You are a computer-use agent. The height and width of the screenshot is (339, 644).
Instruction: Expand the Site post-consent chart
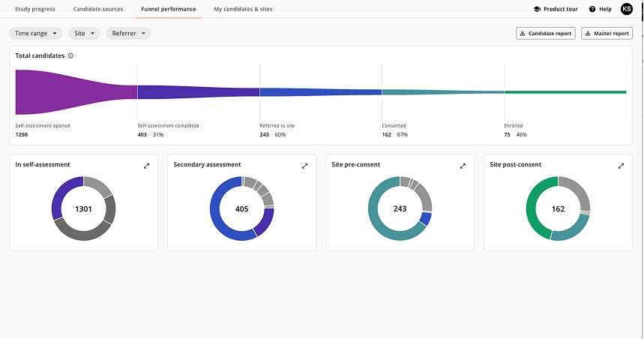(x=621, y=166)
